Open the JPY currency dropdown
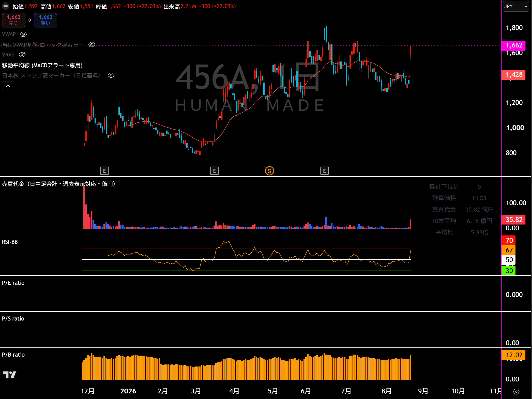Viewport: 532px width, 399px height. point(516,6)
